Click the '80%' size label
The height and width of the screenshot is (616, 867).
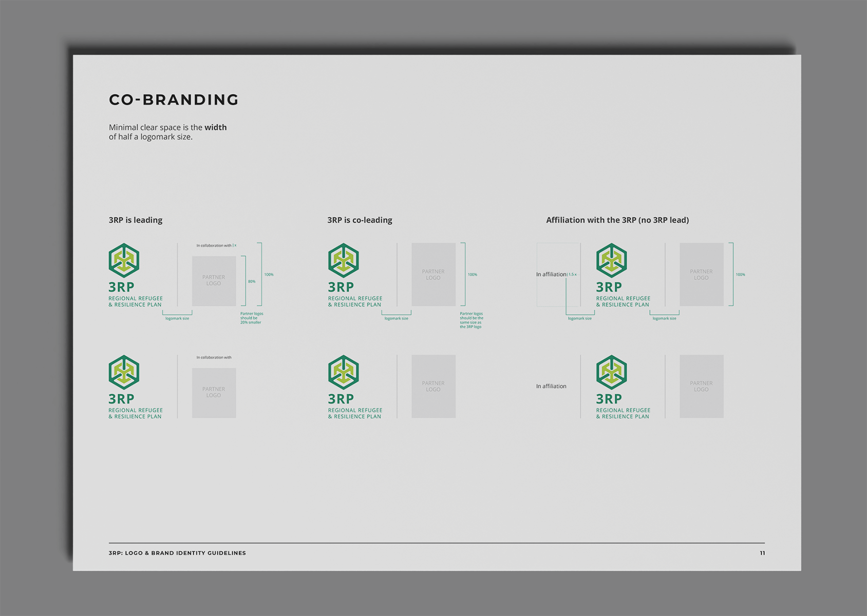coord(252,281)
